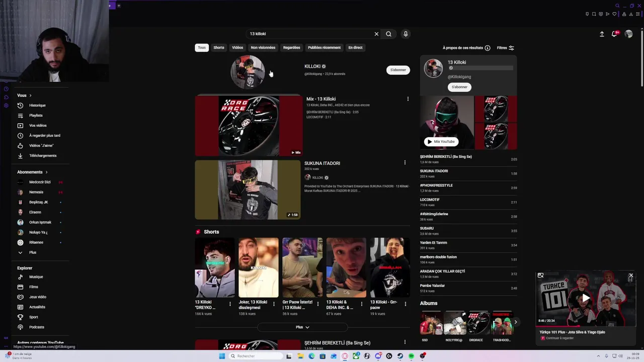Click S'abonner in 13 Killoki panel
This screenshot has height=362, width=644.
click(x=459, y=87)
